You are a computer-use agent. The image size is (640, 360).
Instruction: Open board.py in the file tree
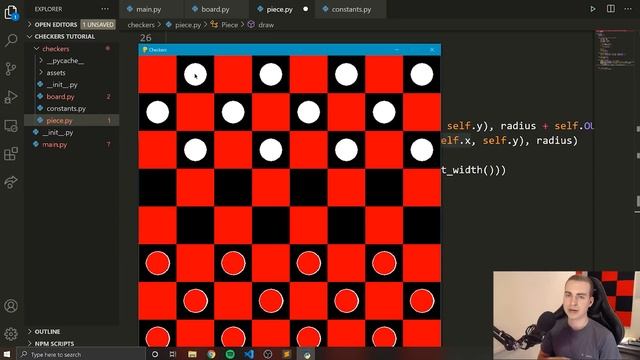click(60, 97)
